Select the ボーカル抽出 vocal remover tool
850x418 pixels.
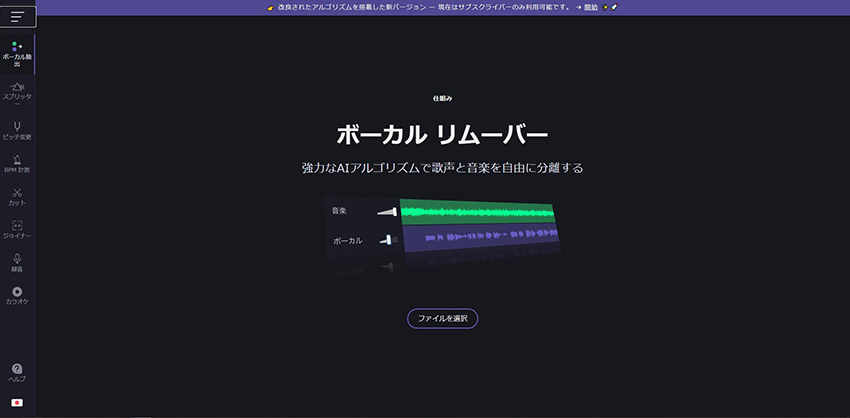coord(17,53)
